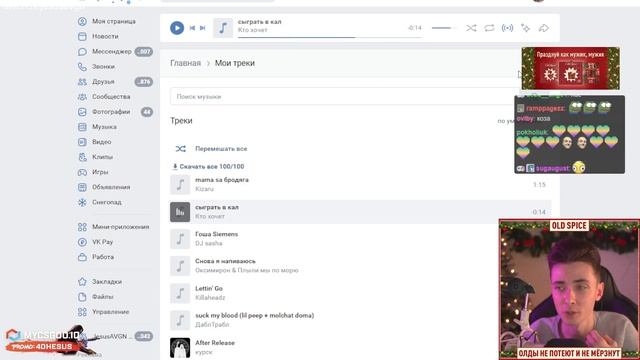Image resolution: width=640 pixels, height=360 pixels.
Task: Toggle shuffle icon in player bar
Action: (471, 28)
